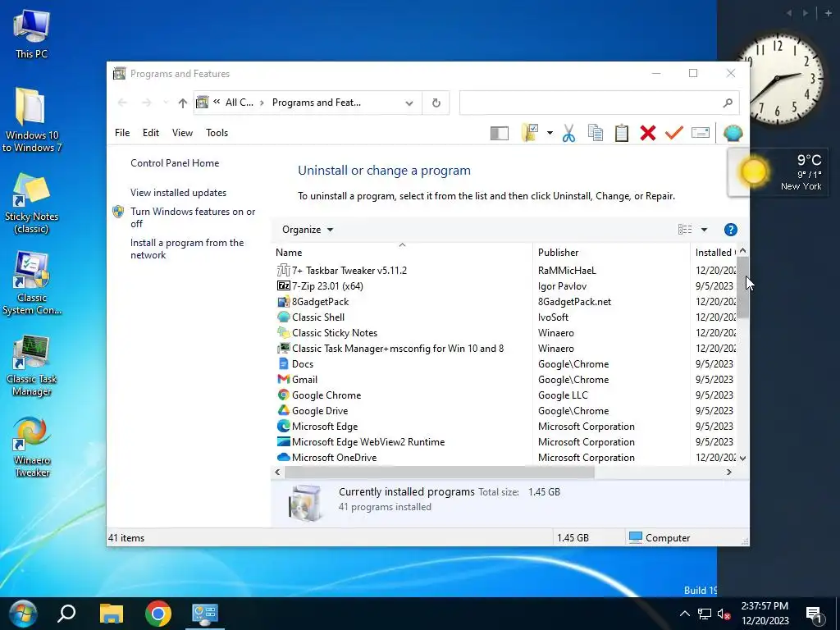Select Sticky Notes (classic) desktop shortcut
840x630 pixels.
[x=31, y=203]
